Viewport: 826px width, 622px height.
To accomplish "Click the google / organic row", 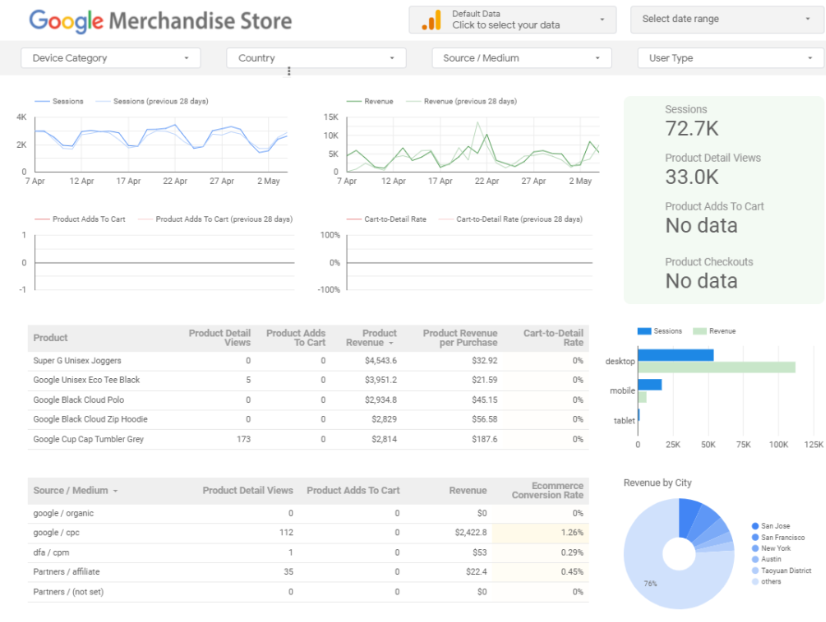I will point(308,514).
